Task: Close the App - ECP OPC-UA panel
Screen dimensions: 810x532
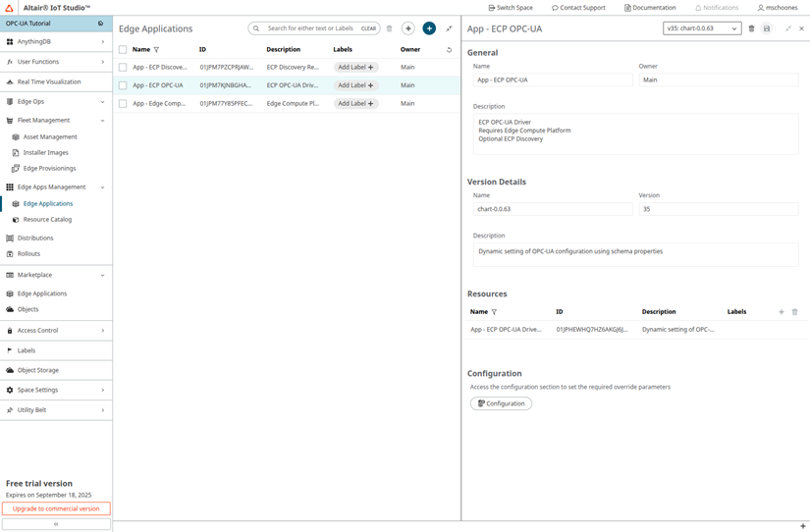Action: pyautogui.click(x=801, y=28)
